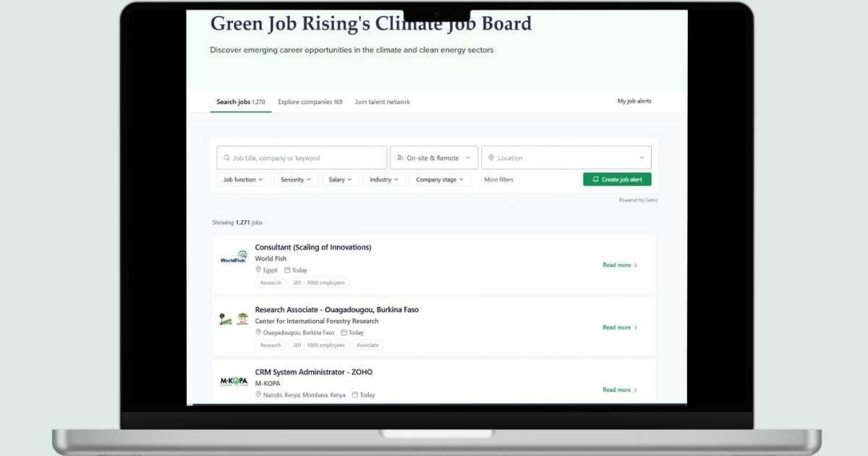The height and width of the screenshot is (456, 868).
Task: Read more about the CRM System Administrator job
Action: (x=617, y=389)
